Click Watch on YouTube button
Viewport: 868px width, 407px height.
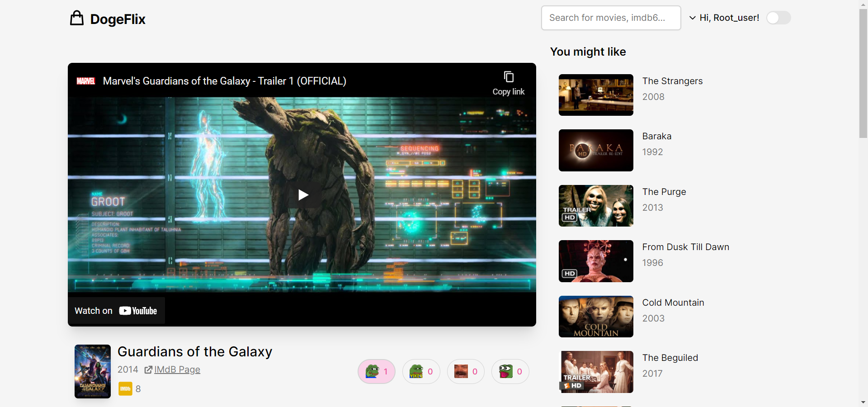click(x=116, y=311)
